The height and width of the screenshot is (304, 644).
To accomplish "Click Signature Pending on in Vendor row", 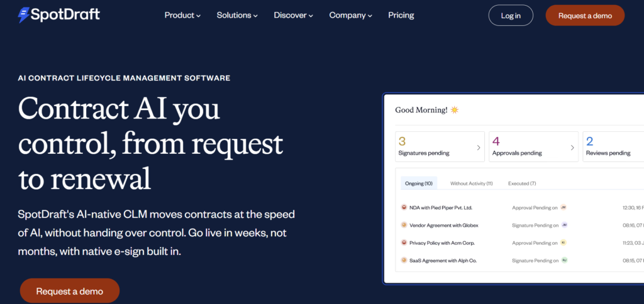I will (x=535, y=225).
